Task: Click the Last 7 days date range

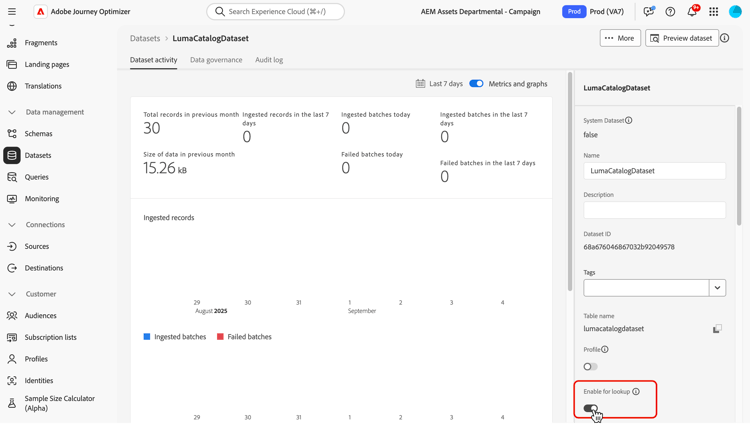Action: [446, 84]
